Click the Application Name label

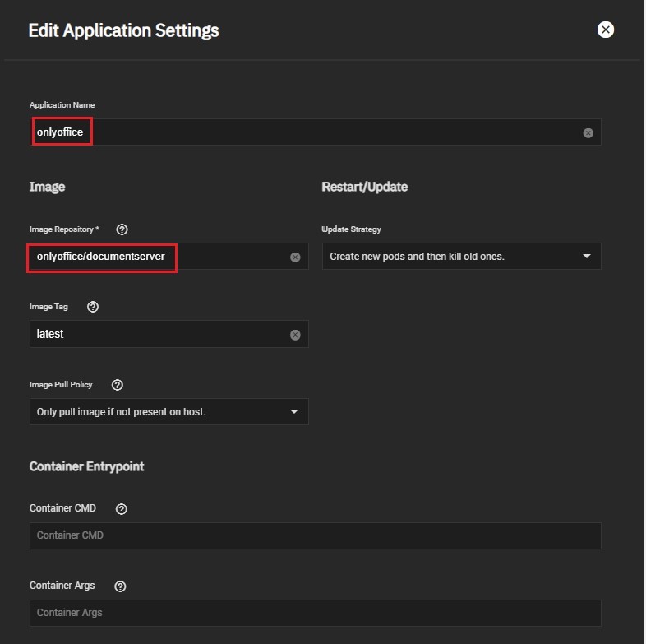62,105
